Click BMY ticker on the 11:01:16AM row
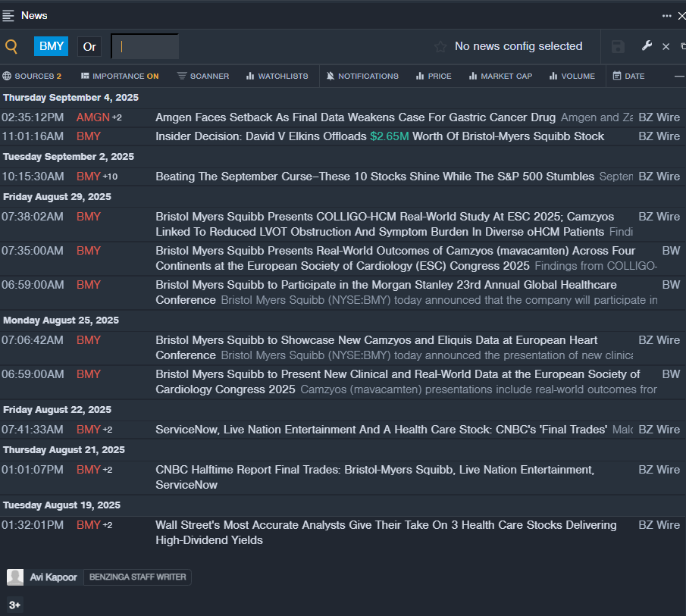Viewport: 686px width, 616px height. click(x=89, y=136)
